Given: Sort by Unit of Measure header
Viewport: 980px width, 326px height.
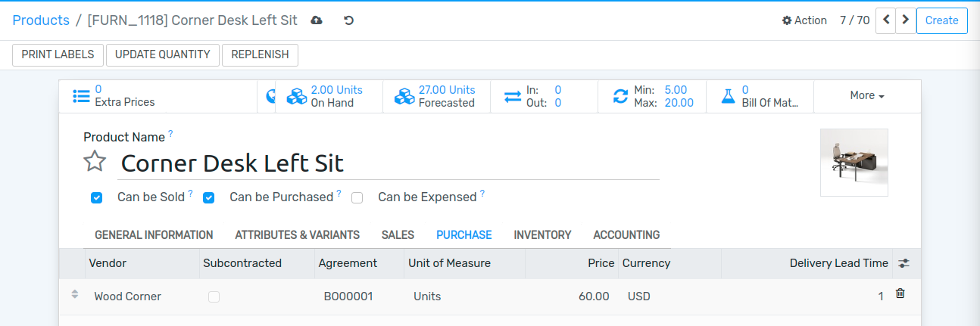Looking at the screenshot, I should 464,263.
